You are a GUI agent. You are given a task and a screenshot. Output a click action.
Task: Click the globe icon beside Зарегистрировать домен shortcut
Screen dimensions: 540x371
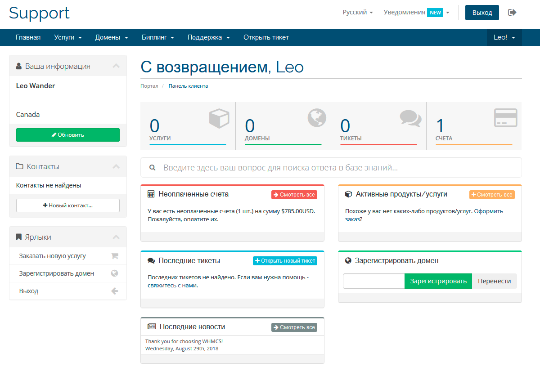pyautogui.click(x=115, y=273)
